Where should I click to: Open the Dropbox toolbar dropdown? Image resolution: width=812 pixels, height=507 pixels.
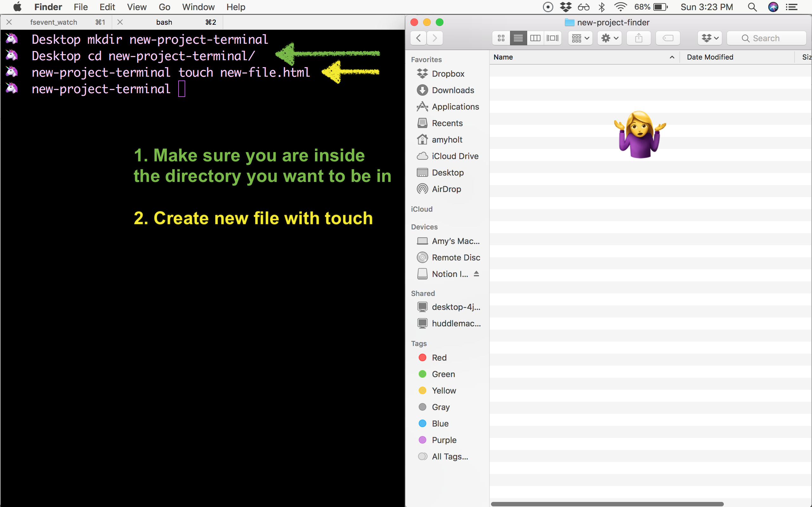710,38
